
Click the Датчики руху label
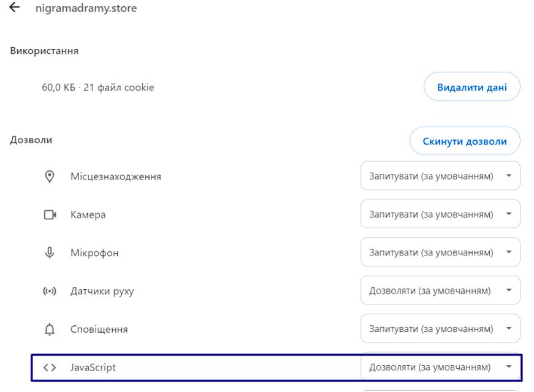102,292
